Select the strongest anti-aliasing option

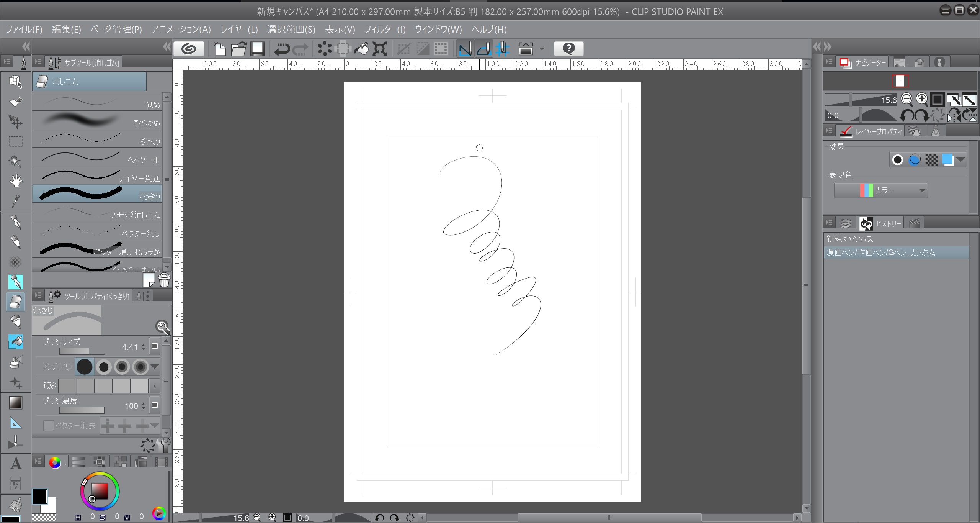pos(140,367)
